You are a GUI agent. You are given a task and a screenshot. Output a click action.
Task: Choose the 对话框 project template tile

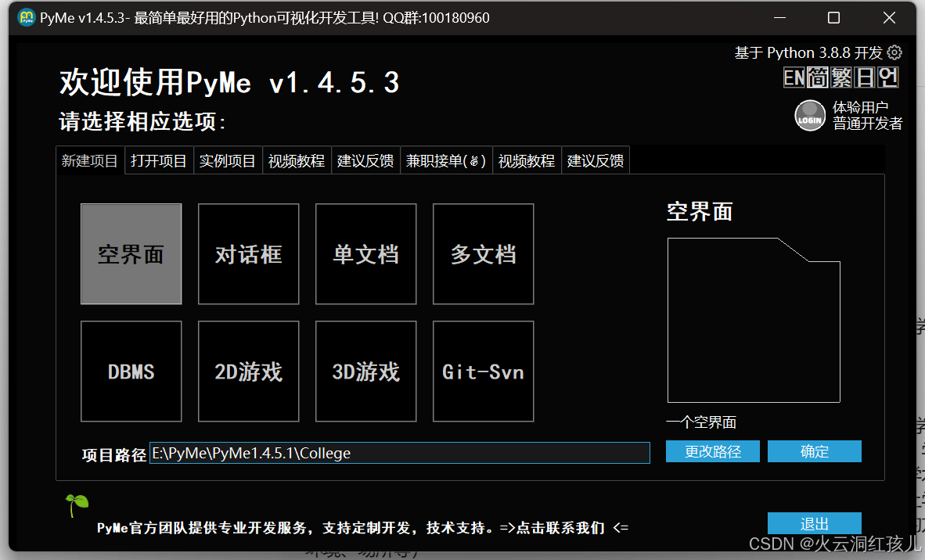coord(248,254)
